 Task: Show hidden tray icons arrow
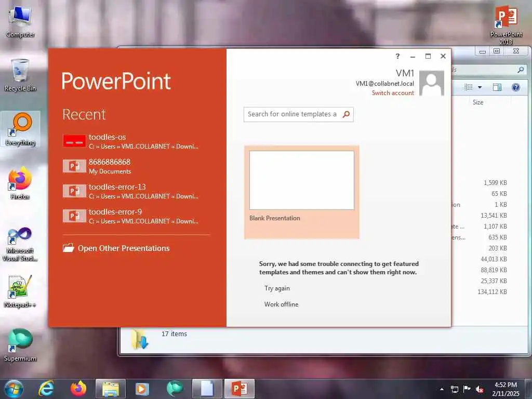[x=442, y=389]
